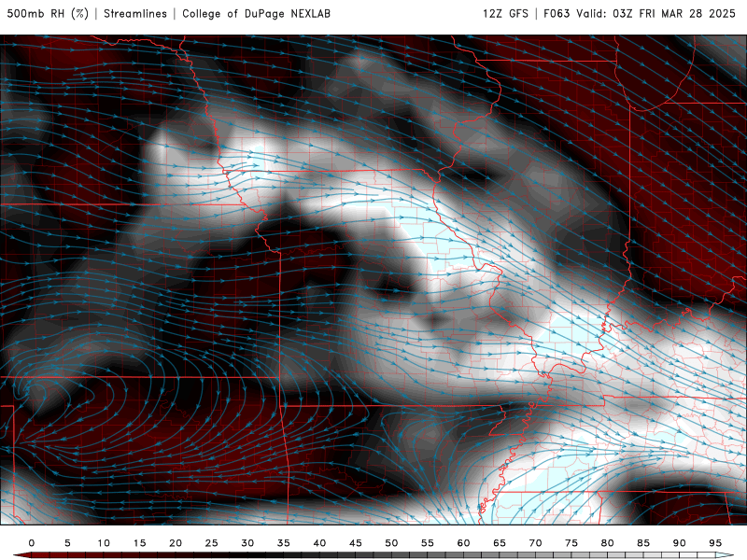Click the "40" colorbar scale label

319,543
